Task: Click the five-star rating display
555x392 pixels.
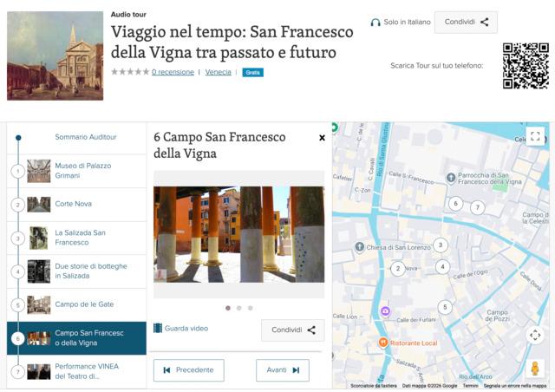Action: (129, 72)
